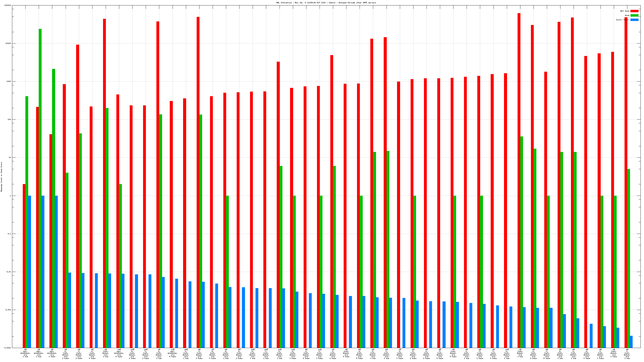Click the first '9@ zen.spamhaus.org 1 hop' label
644x362 pixels.
tap(25, 353)
